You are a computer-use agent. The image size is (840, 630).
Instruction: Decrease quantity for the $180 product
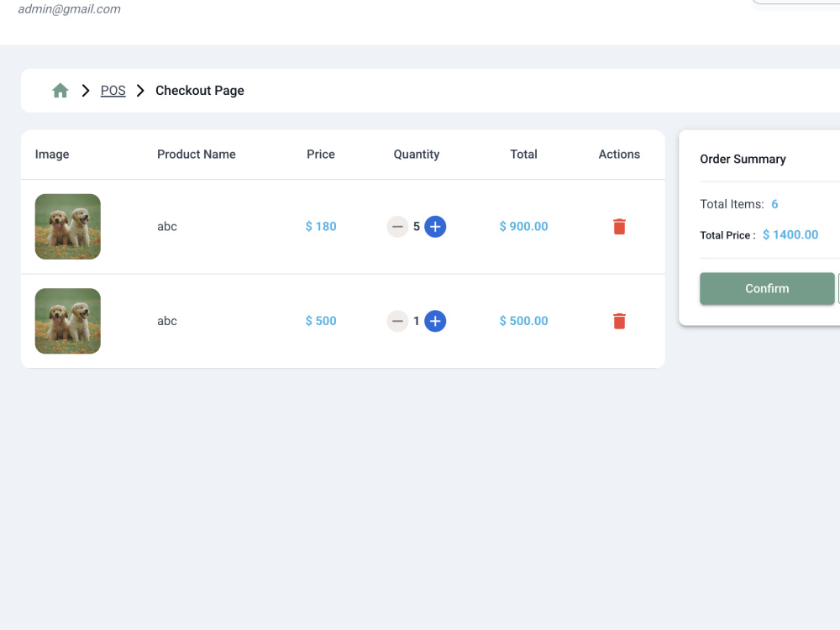pyautogui.click(x=397, y=227)
